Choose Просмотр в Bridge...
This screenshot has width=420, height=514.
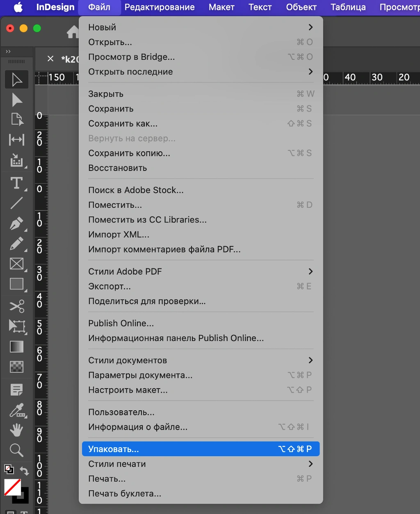[201, 57]
